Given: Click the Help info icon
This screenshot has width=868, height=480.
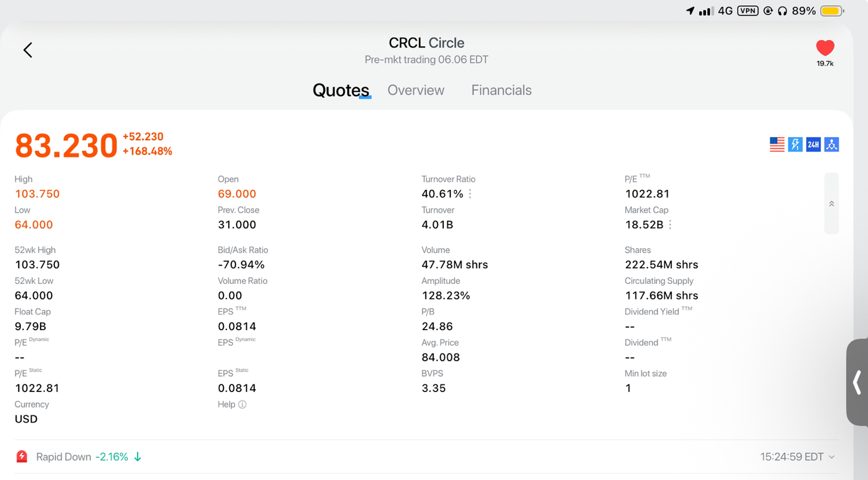Looking at the screenshot, I should (x=242, y=405).
